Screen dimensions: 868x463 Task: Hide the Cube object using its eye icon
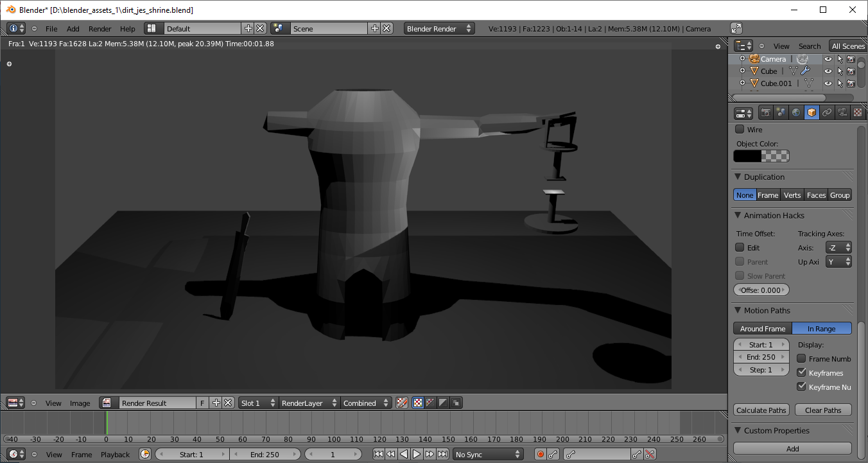(x=828, y=71)
